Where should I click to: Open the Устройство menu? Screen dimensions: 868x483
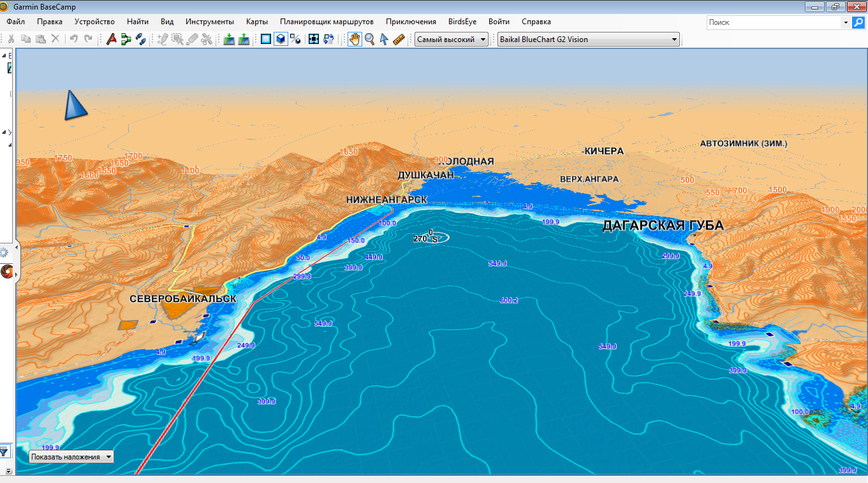[x=94, y=22]
